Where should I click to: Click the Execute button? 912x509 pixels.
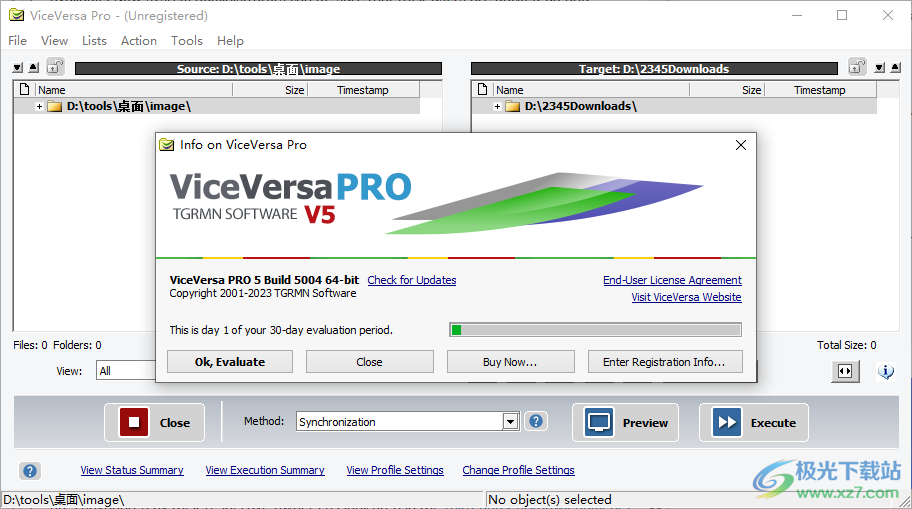754,422
